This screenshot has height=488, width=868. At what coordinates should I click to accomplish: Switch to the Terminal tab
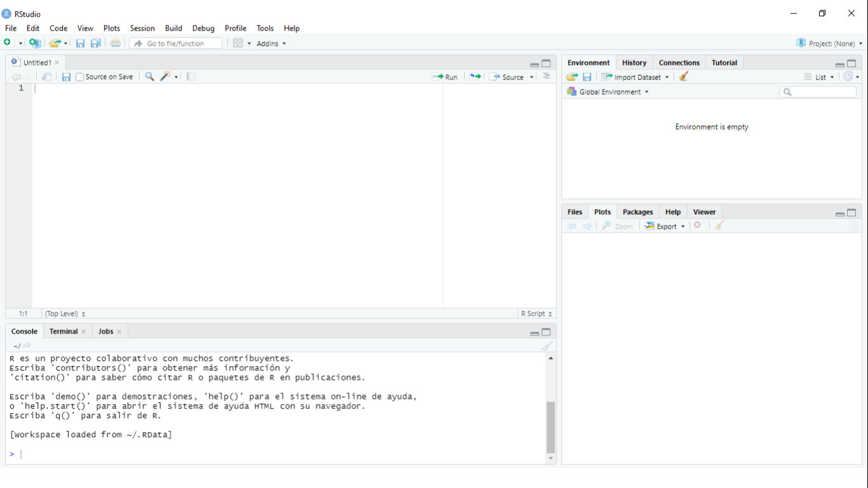(64, 331)
